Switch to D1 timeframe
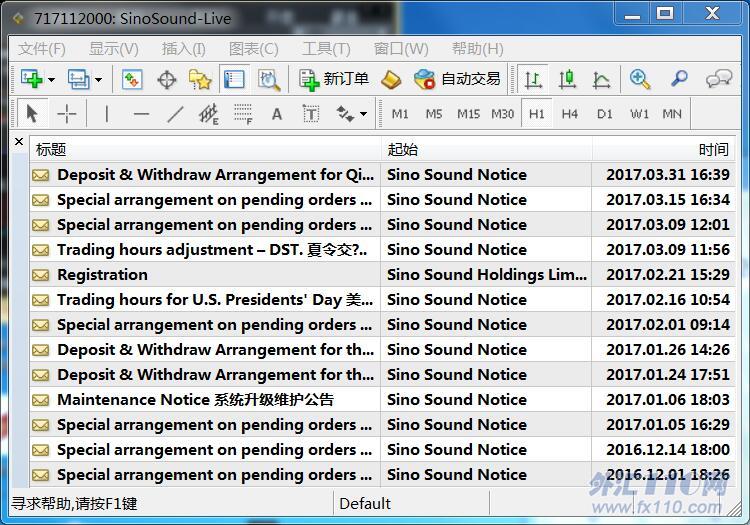Screen dimensions: 750x525 point(605,114)
